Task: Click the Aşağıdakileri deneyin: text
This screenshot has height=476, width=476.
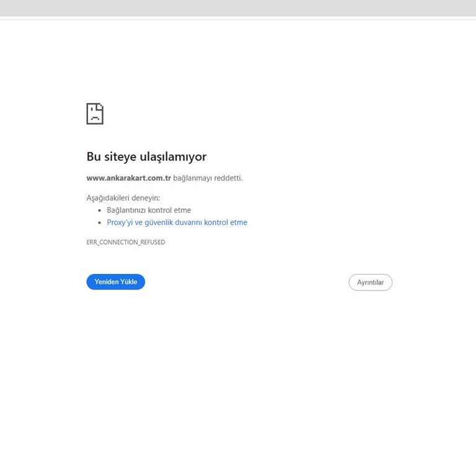Action: (x=123, y=198)
